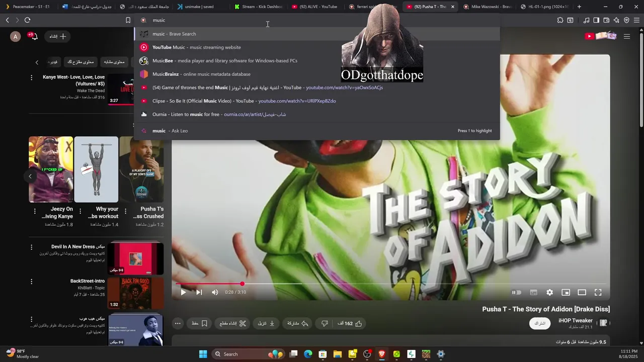Play the Pusha T video
Viewport: 644px width, 362px height.
click(x=183, y=292)
